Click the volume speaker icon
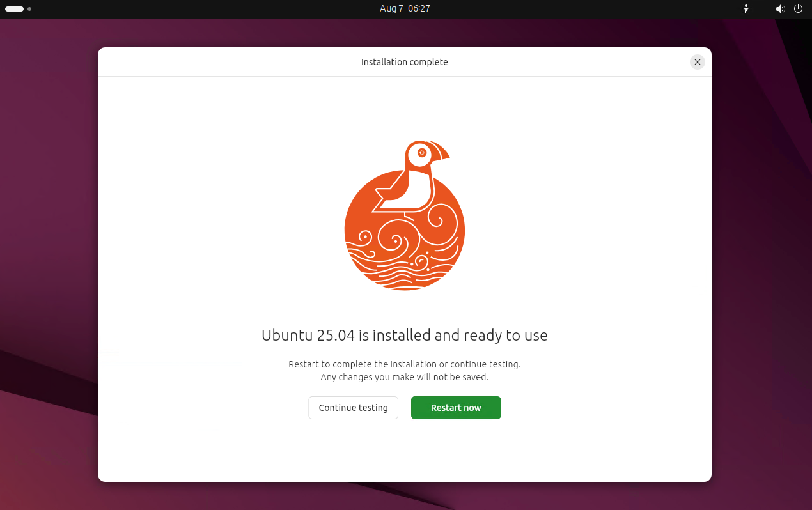This screenshot has width=812, height=510. [780, 9]
